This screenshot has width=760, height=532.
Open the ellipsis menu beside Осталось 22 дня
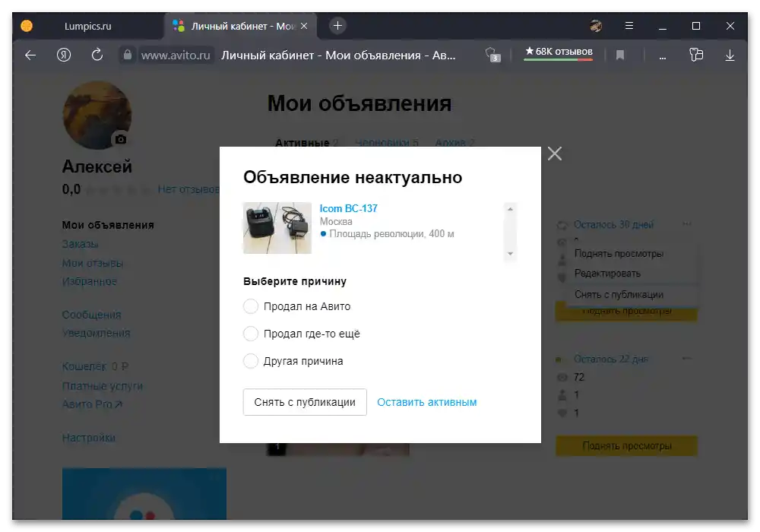[687, 359]
